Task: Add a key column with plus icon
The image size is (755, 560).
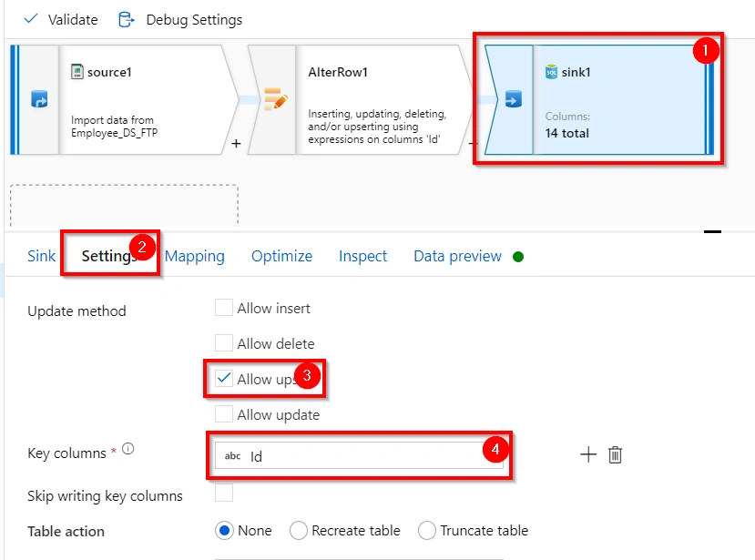Action: click(x=588, y=454)
